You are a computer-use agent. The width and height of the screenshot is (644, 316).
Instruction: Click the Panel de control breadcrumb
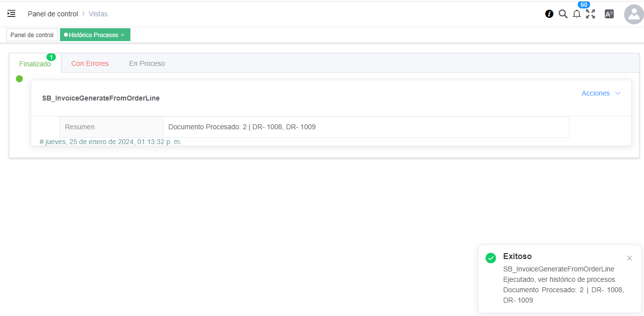pos(53,14)
